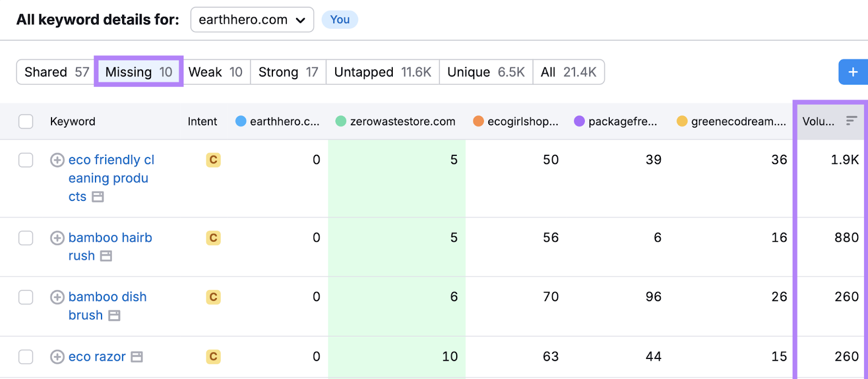Screen dimensions: 868x379
Task: Click the green zerowastestore.com color dot
Action: [x=341, y=121]
